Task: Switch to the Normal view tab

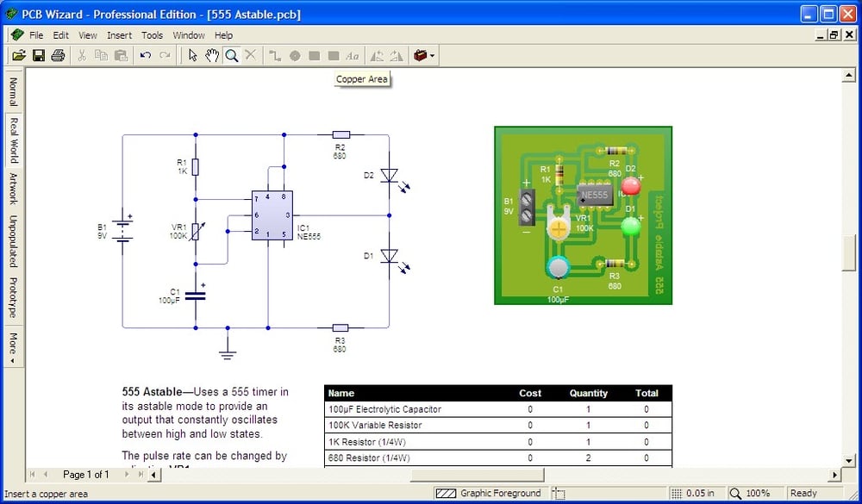Action: [x=13, y=91]
